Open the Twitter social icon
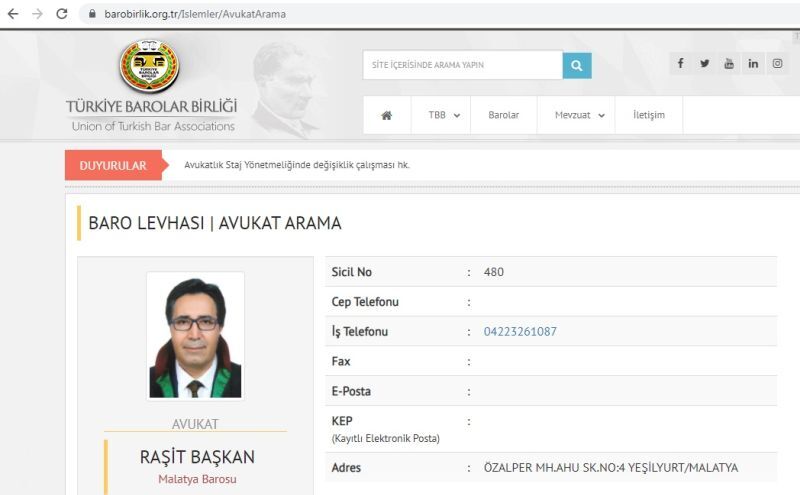 (x=705, y=63)
